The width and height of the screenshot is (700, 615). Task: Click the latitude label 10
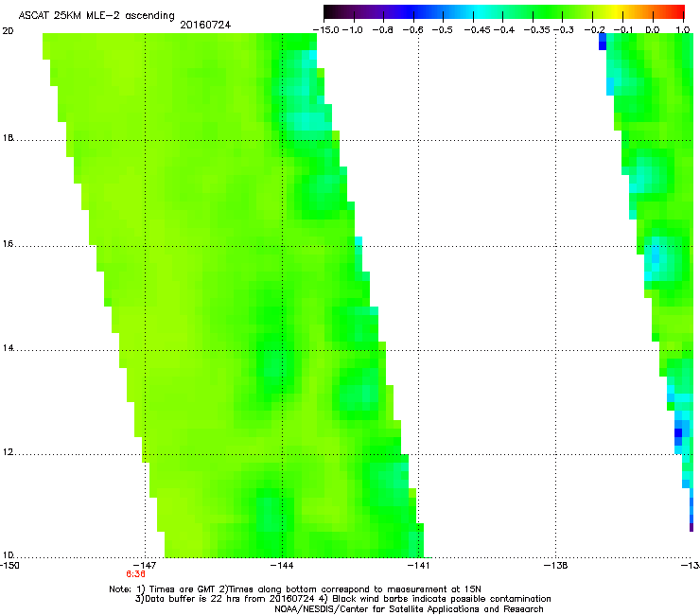coord(8,555)
